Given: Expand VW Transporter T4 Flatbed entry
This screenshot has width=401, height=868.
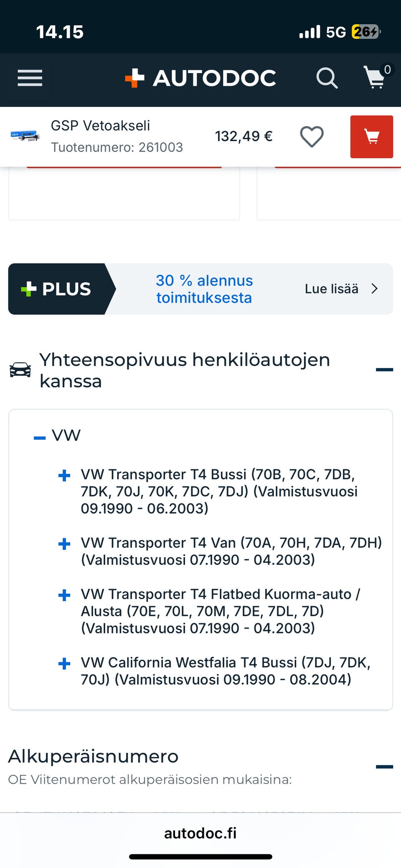Looking at the screenshot, I should 64,595.
